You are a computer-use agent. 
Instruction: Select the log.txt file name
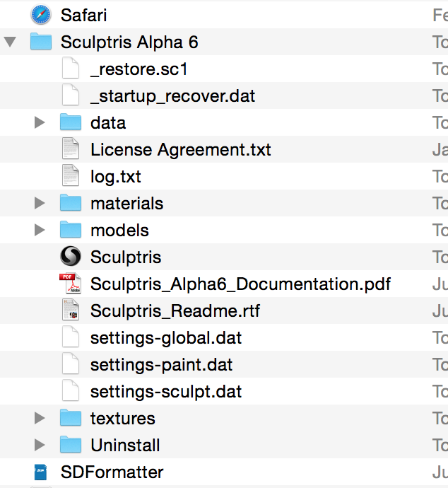(116, 177)
